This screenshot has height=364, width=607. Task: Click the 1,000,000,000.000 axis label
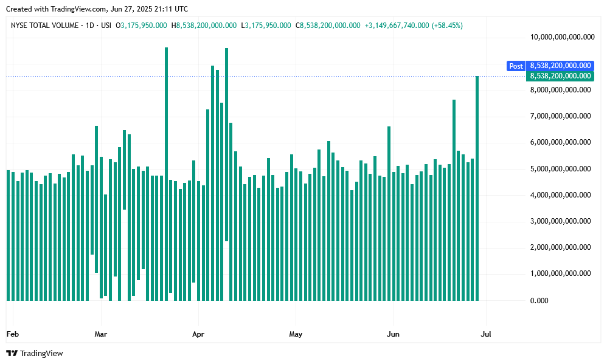coord(560,273)
